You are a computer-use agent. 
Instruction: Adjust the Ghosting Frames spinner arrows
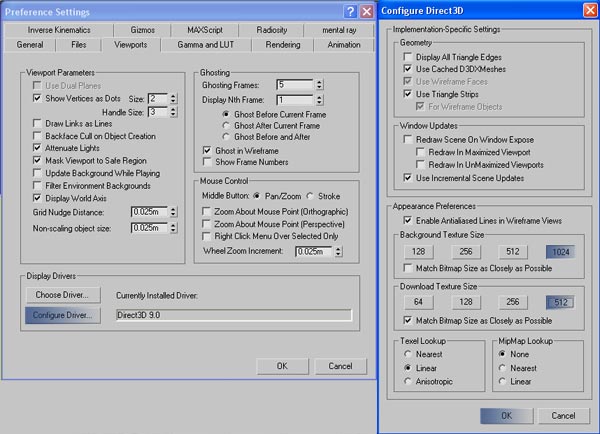click(x=319, y=85)
